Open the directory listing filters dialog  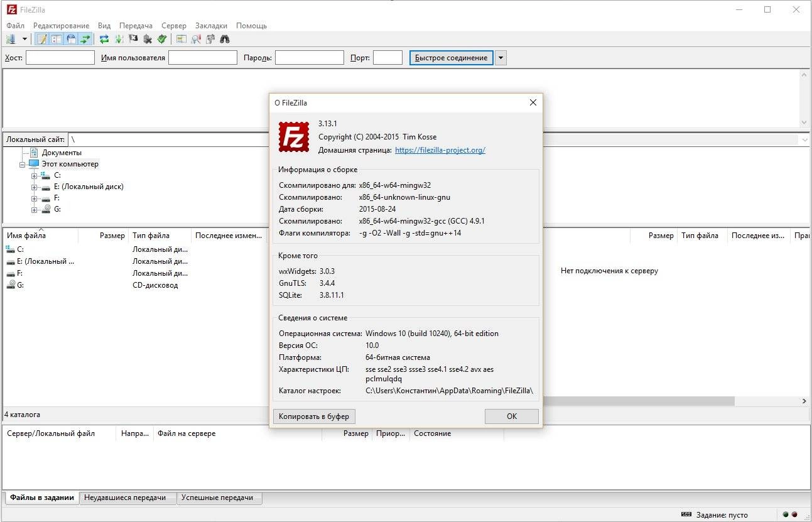(x=181, y=39)
